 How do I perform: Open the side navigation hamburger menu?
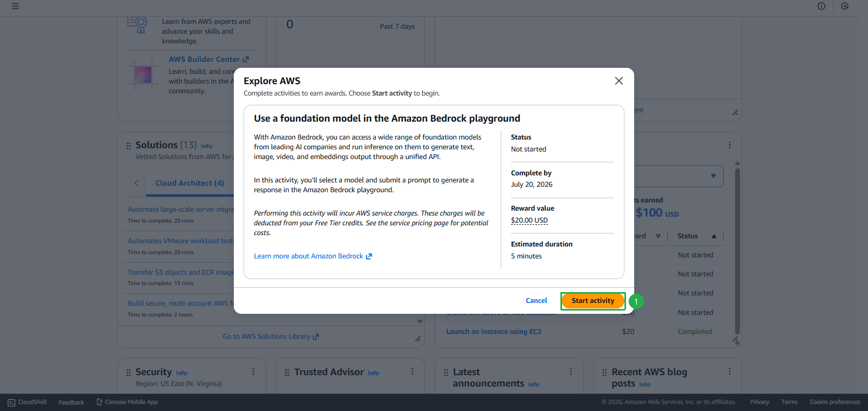pos(15,7)
